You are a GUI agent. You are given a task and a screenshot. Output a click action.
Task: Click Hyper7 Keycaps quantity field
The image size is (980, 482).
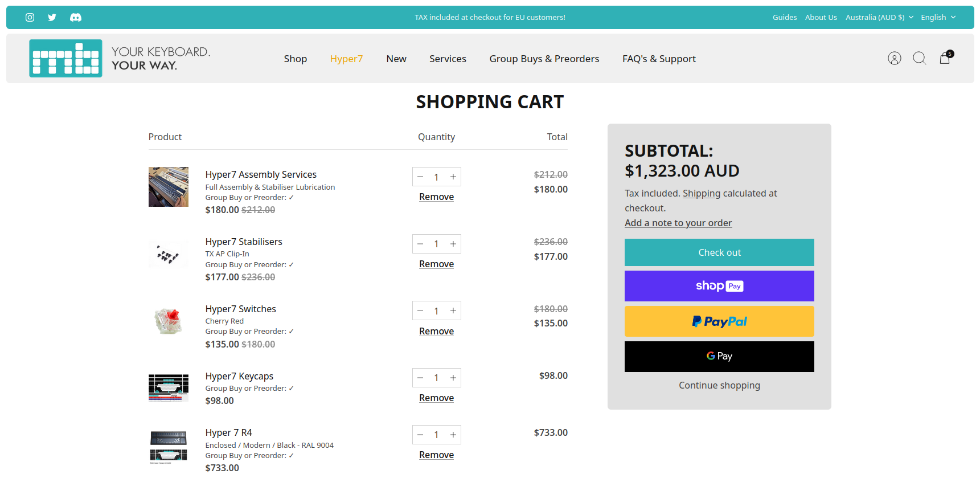[437, 378]
